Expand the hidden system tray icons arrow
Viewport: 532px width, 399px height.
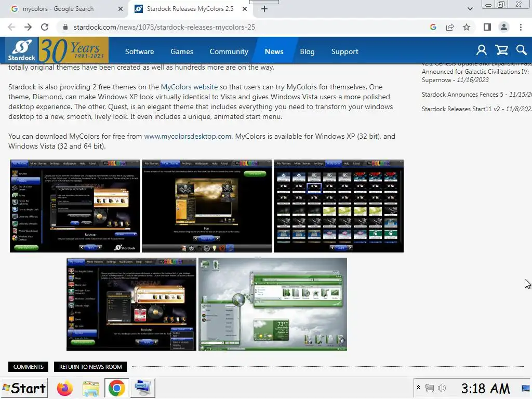(x=418, y=388)
